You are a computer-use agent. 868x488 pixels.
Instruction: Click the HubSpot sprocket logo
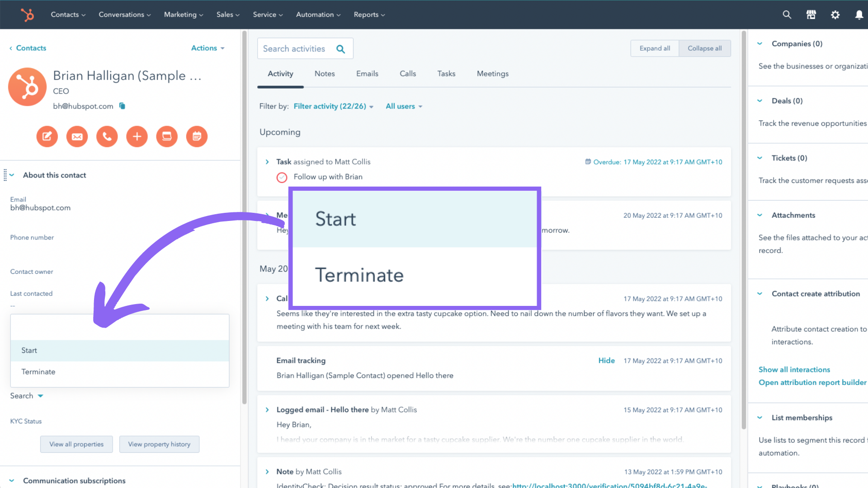28,14
